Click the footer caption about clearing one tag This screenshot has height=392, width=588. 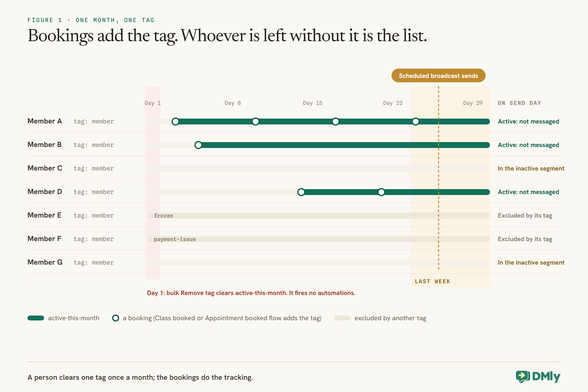point(140,377)
